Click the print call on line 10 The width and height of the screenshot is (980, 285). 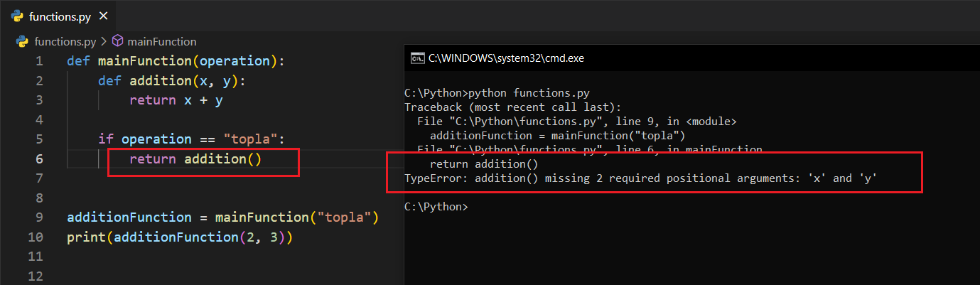point(85,237)
